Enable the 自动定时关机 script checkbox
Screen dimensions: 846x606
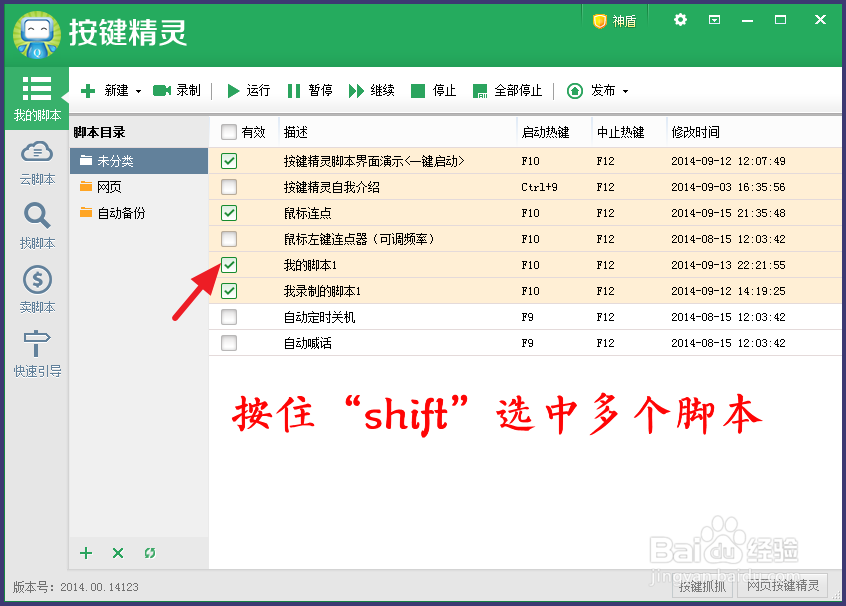pyautogui.click(x=228, y=317)
